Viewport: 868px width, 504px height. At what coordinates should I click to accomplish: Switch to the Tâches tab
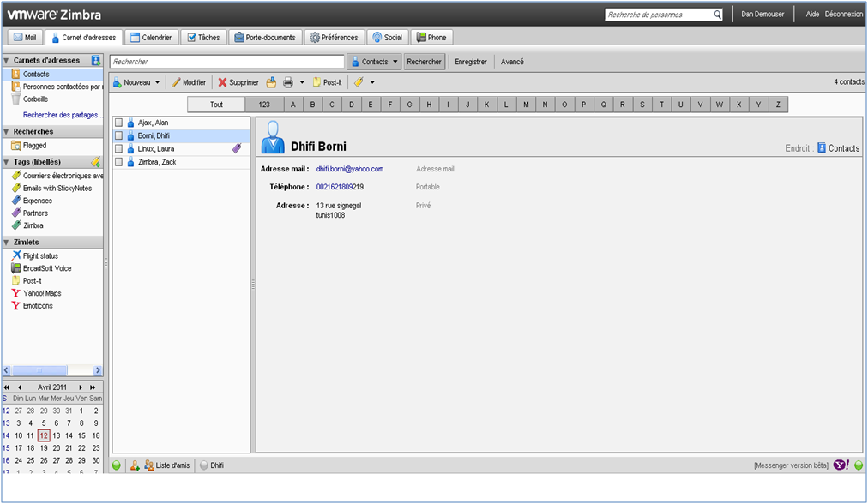[203, 38]
